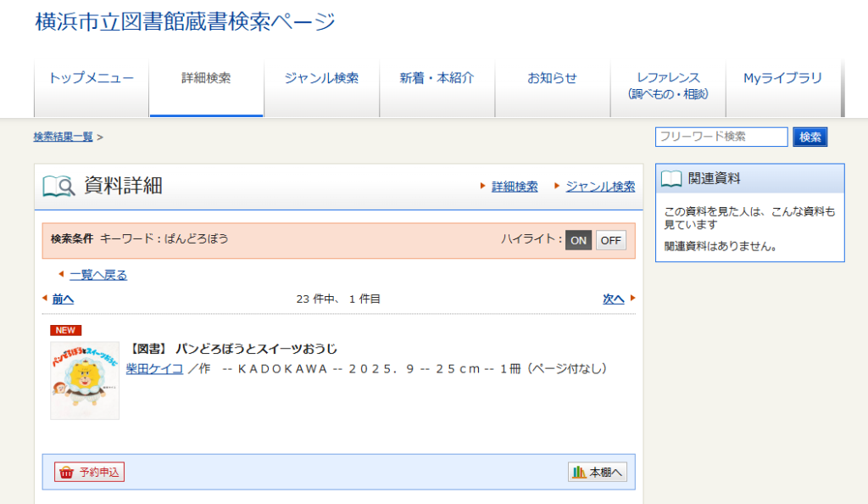Open the お知らせ tab
This screenshot has height=504, width=868.
(x=552, y=79)
